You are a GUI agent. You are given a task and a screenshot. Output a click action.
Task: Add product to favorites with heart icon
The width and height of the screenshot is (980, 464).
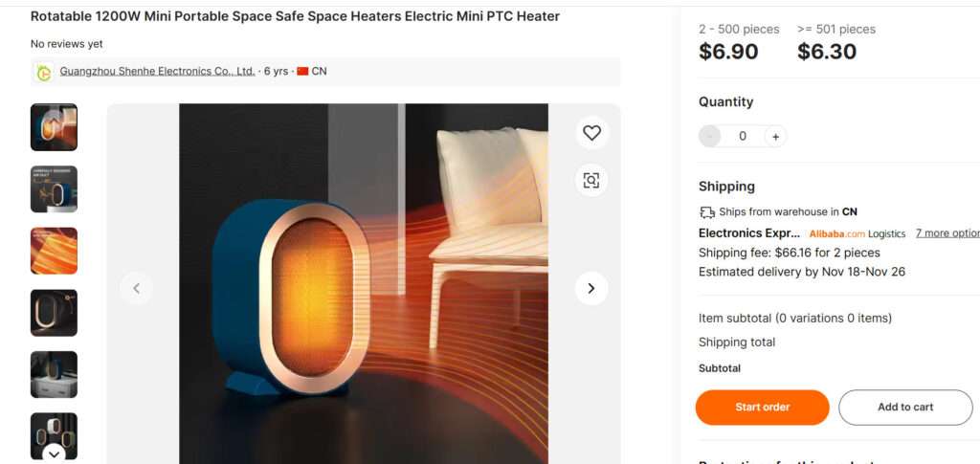pyautogui.click(x=591, y=133)
